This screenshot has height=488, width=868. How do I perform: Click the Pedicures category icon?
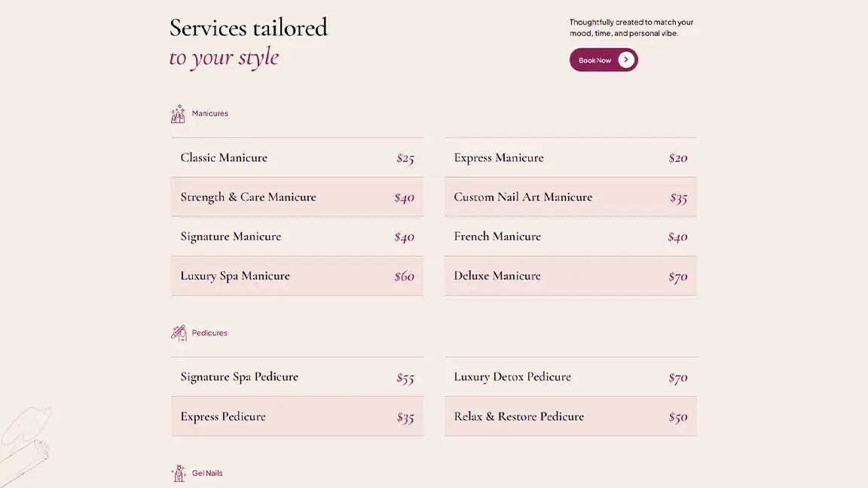tap(179, 333)
